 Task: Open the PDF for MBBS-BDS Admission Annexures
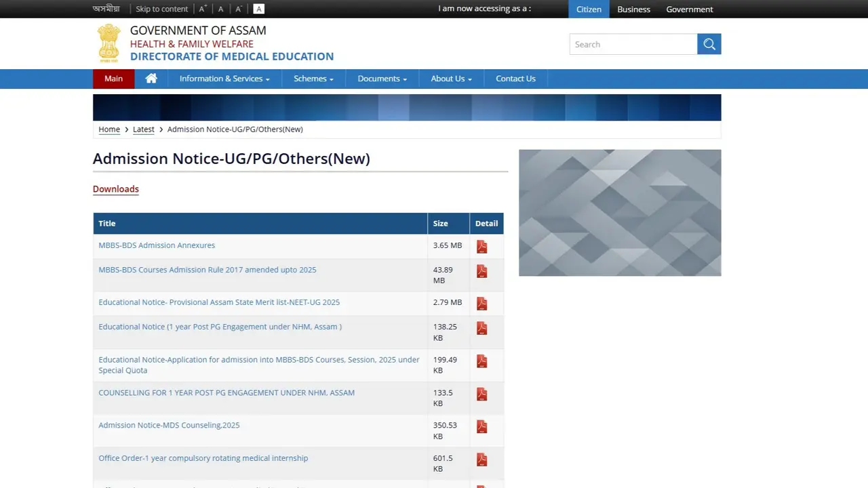coord(481,247)
